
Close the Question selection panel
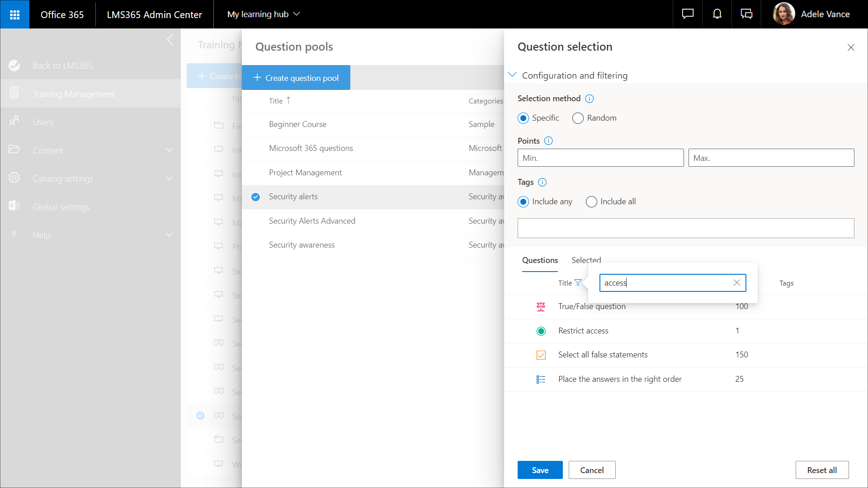pos(851,47)
